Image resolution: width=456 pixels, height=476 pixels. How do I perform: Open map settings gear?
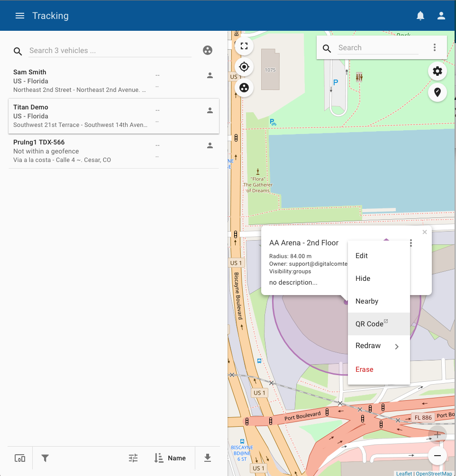click(x=437, y=71)
